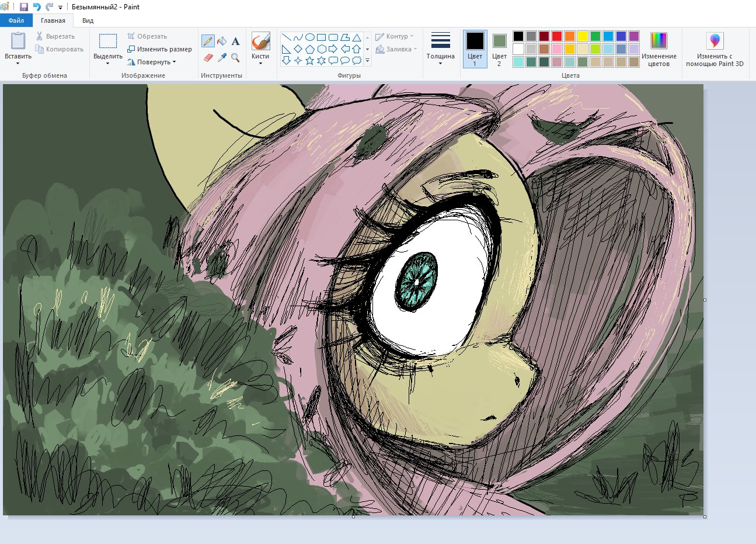Open the Файл menu

pos(16,20)
